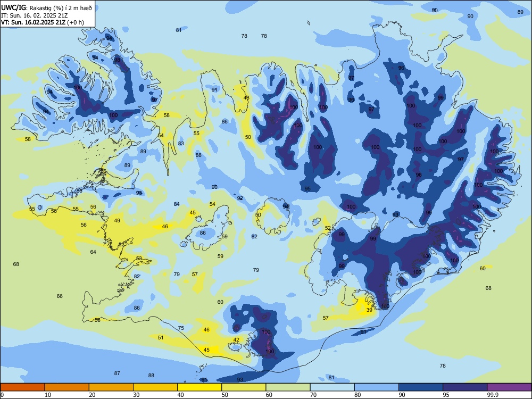Click the bright yellow 40–50 legend swatch
532x399 pixels.
click(199, 387)
